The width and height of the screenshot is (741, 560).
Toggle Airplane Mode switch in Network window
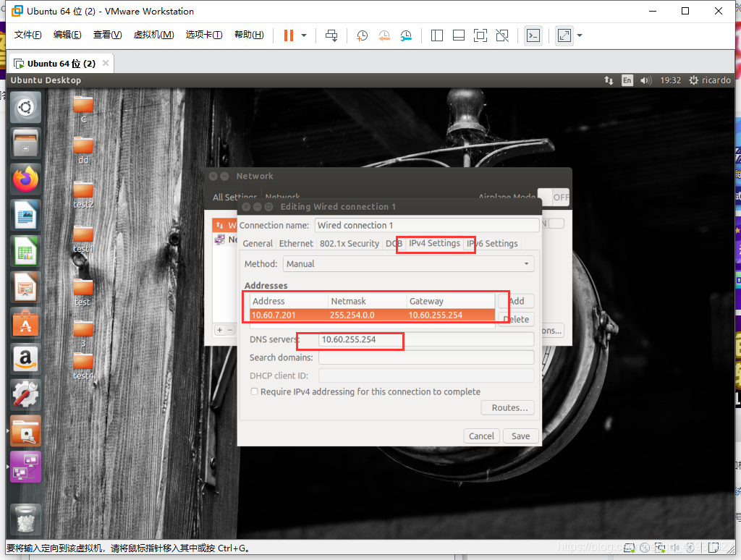click(x=554, y=197)
